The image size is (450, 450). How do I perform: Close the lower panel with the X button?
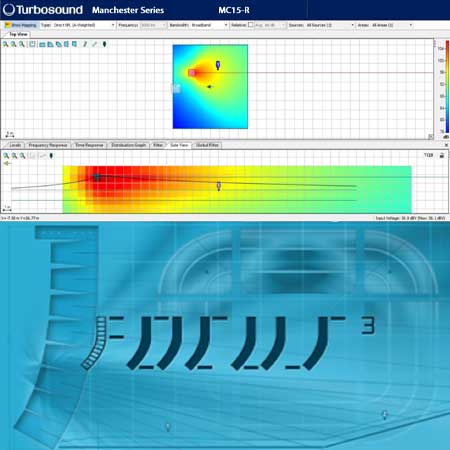[446, 145]
